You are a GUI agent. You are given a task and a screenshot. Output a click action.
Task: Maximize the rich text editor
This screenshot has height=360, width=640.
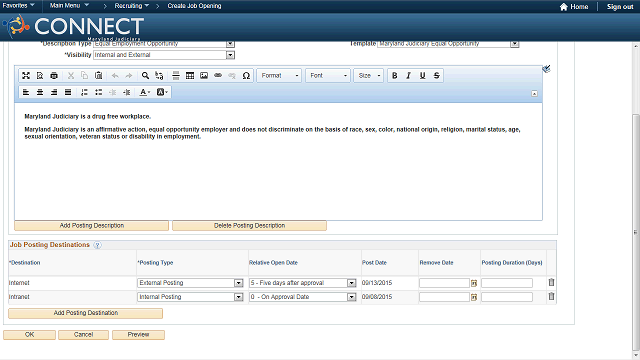[x=26, y=76]
